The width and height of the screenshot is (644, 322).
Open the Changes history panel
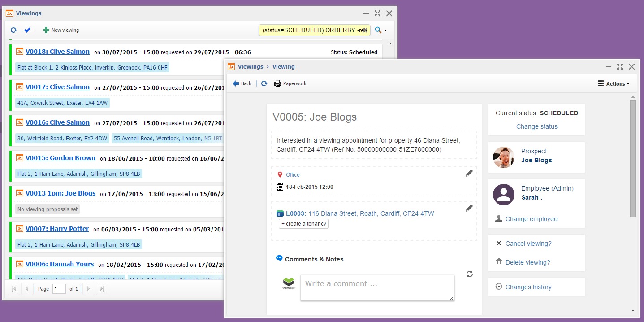(x=528, y=287)
